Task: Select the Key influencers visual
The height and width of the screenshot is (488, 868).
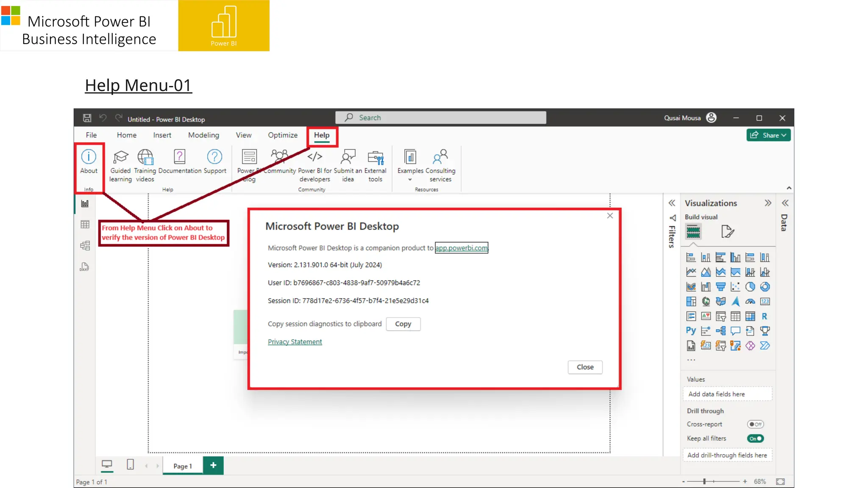Action: pyautogui.click(x=706, y=331)
